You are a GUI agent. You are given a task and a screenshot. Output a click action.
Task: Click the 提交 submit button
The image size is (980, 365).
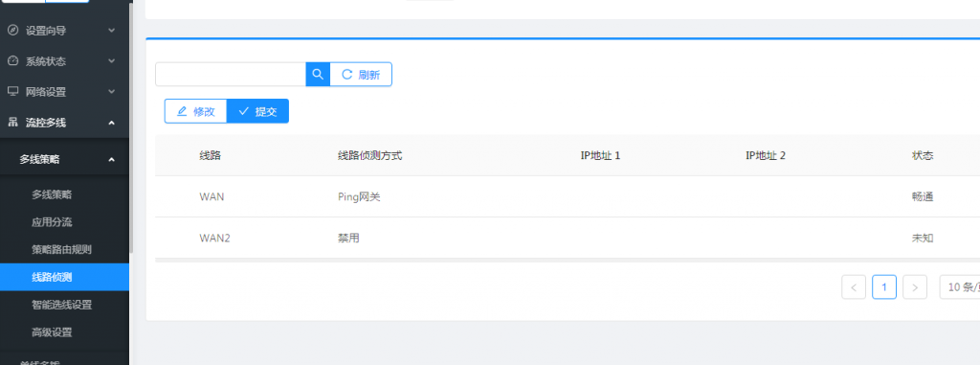(257, 111)
